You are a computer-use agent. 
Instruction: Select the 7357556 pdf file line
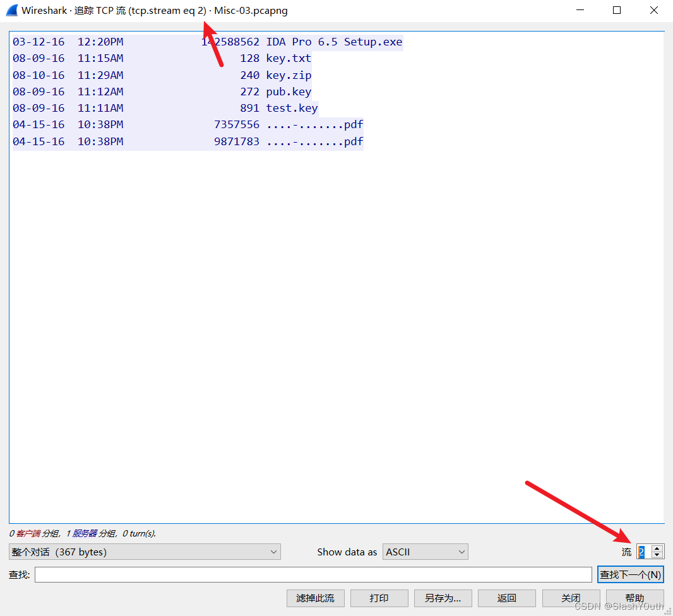click(x=188, y=125)
